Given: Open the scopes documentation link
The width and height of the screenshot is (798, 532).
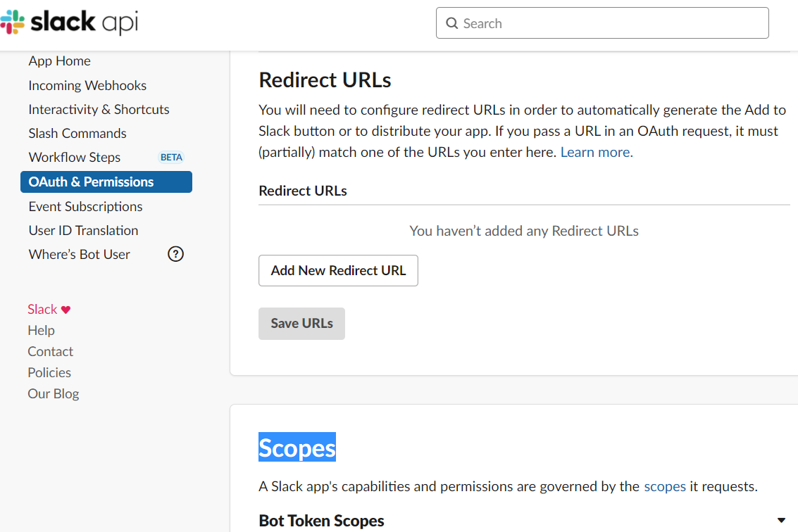Looking at the screenshot, I should (665, 487).
